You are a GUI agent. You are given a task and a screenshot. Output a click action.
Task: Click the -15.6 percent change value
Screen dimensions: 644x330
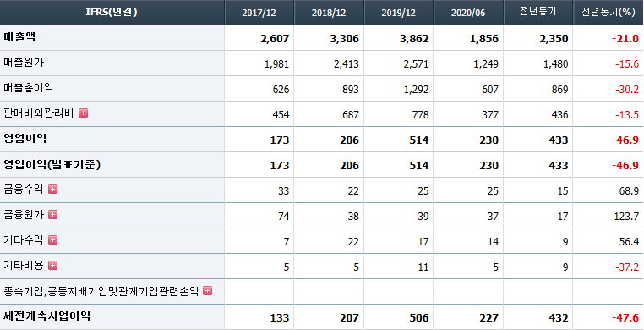click(x=627, y=64)
